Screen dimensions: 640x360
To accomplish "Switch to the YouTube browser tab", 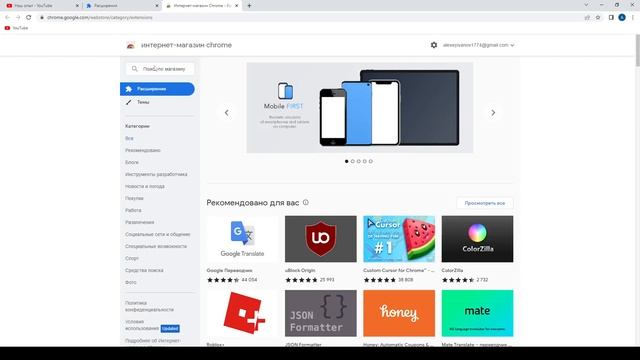I will [x=41, y=6].
